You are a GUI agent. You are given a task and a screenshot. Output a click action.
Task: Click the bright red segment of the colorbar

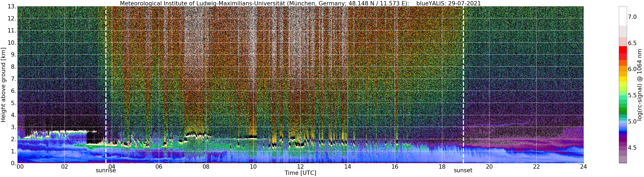pos(623,50)
